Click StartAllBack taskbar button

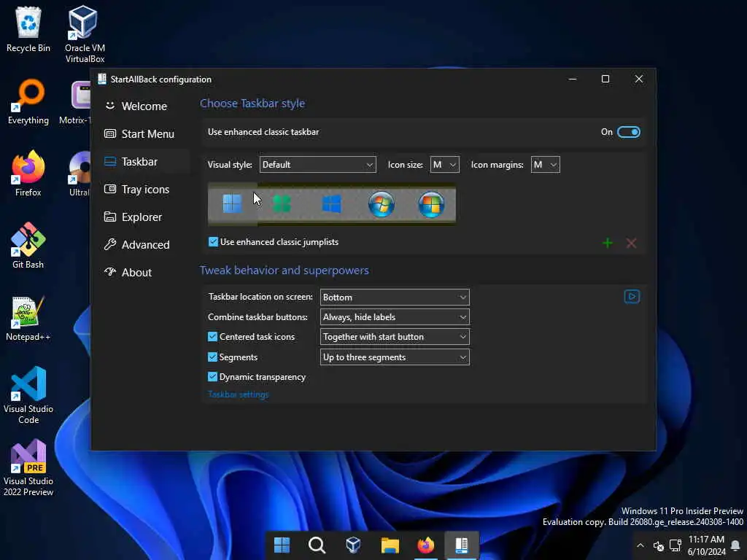462,545
